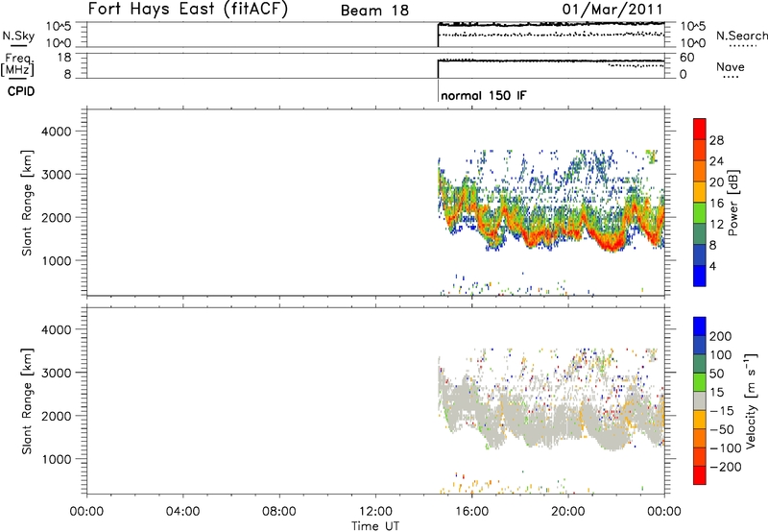Click the 'Beam 18' label
The image size is (768, 532).
coord(374,11)
